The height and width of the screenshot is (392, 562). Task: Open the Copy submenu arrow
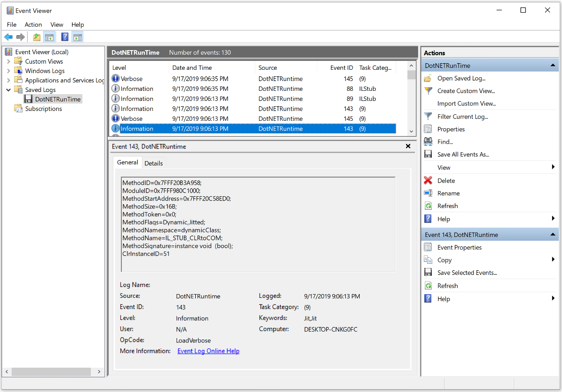click(x=553, y=259)
